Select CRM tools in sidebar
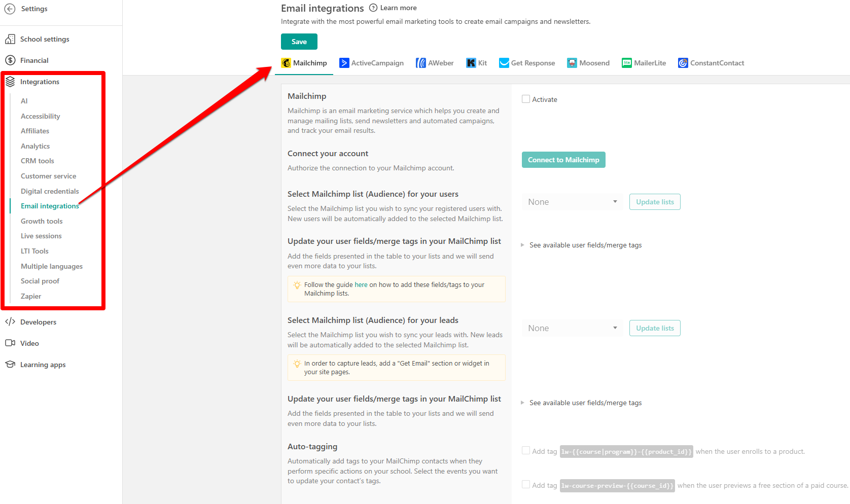 coord(38,161)
